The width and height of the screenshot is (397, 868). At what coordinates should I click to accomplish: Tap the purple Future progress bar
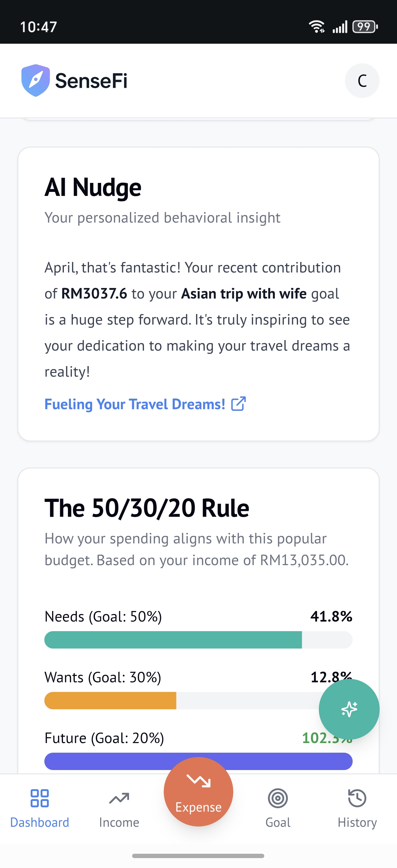[101, 762]
